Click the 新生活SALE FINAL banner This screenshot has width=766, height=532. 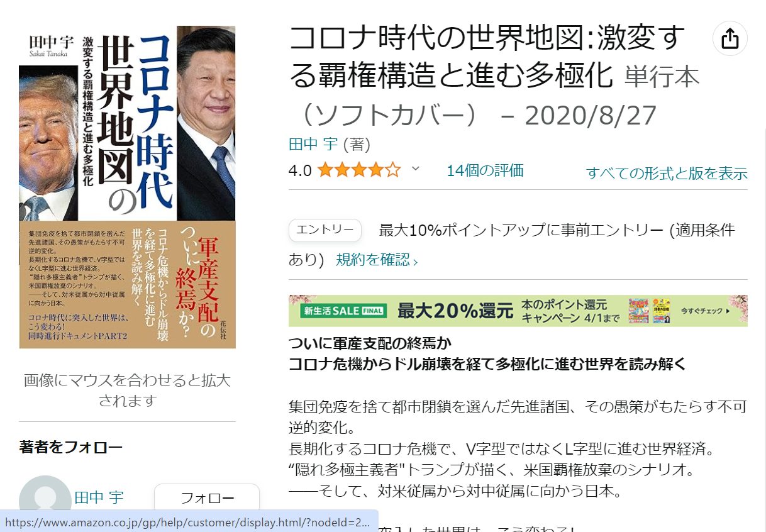click(518, 311)
